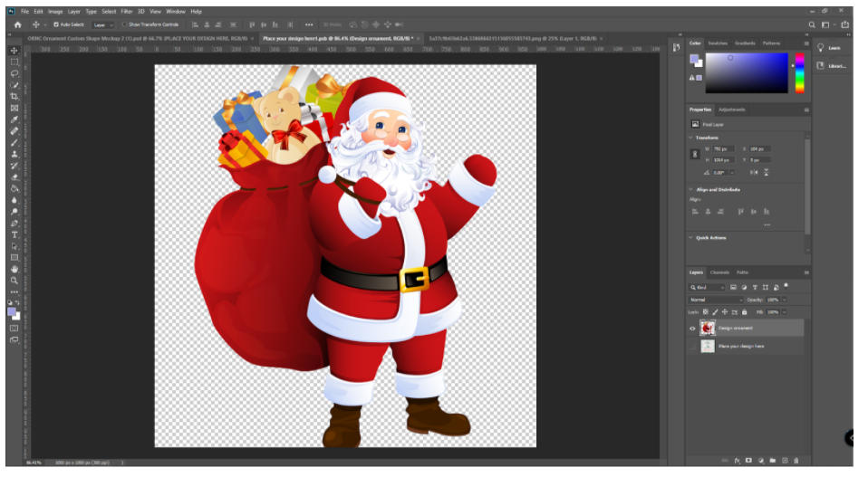
Task: Select the Crop tool
Action: click(x=14, y=96)
